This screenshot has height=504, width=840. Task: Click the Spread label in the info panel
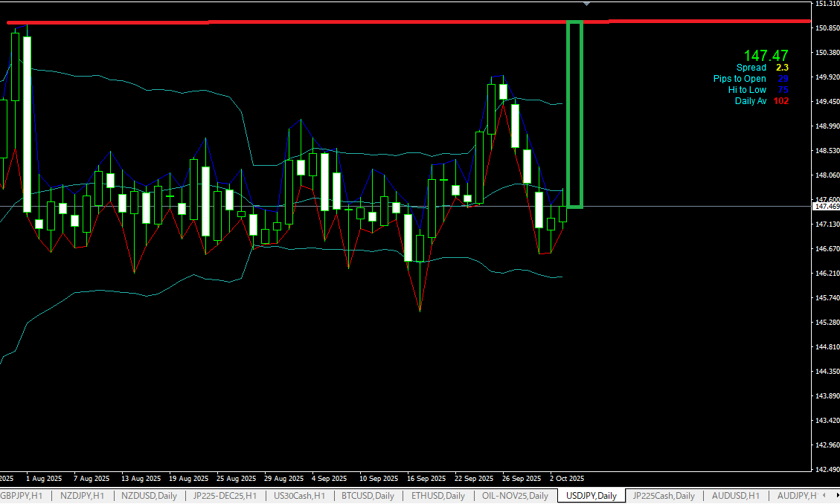[751, 68]
